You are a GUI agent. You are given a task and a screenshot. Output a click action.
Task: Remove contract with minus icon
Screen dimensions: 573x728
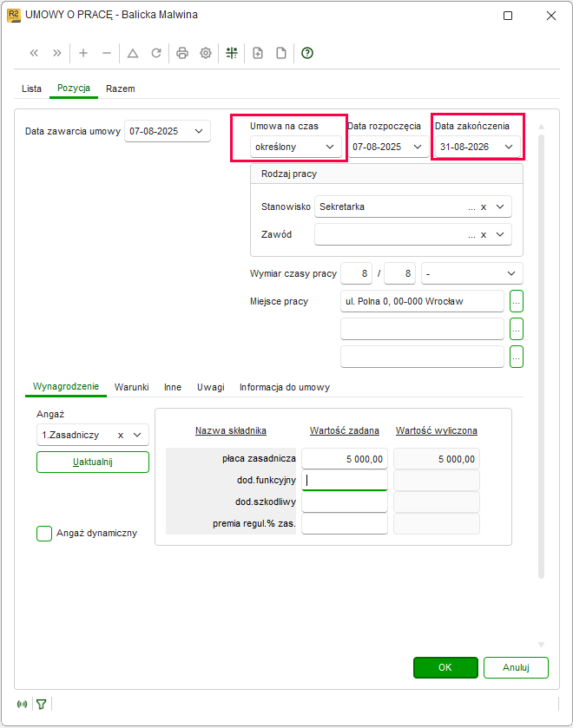(107, 53)
